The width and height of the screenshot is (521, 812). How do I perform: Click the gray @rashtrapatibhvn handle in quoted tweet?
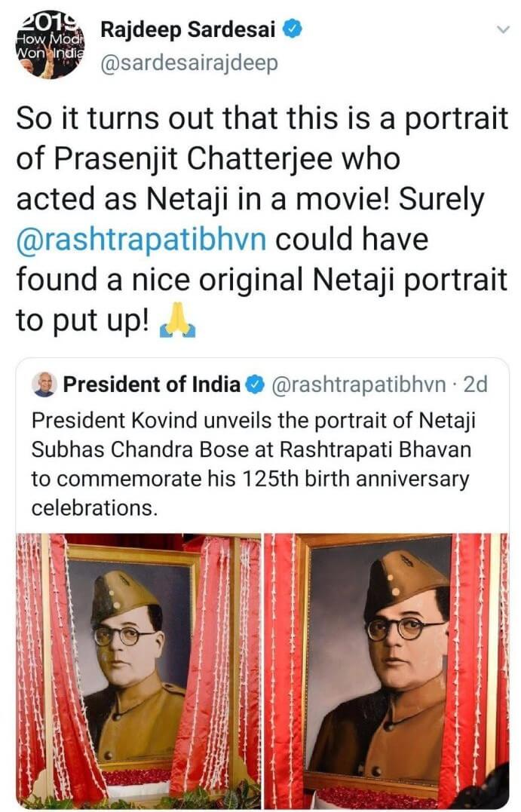click(x=357, y=385)
